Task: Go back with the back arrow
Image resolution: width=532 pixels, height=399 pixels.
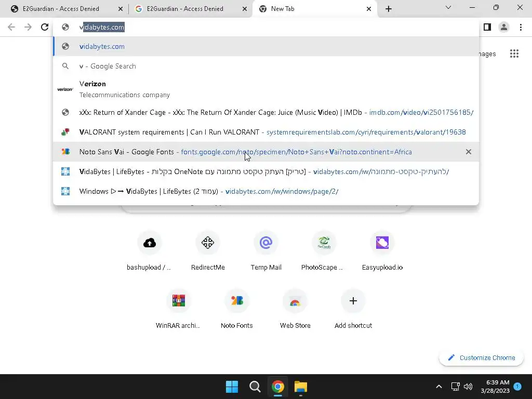Action: click(11, 27)
